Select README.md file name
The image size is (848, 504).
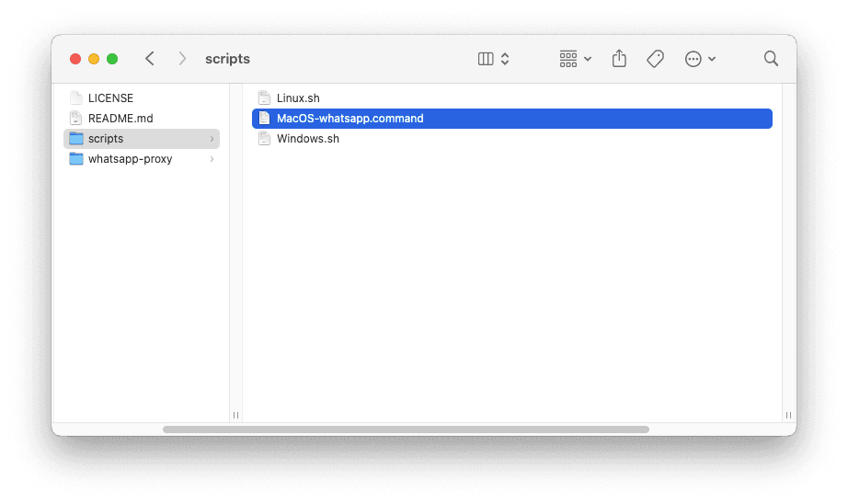tap(120, 119)
